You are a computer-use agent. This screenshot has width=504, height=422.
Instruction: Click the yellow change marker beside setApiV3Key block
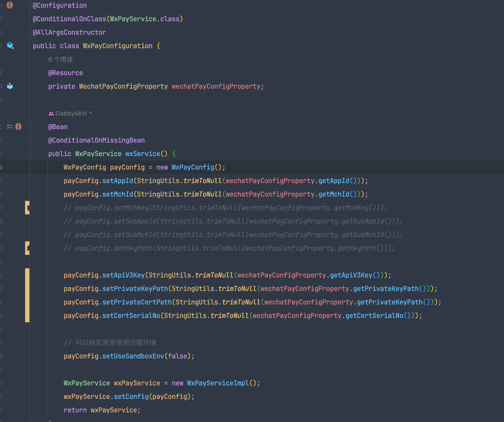[27, 295]
